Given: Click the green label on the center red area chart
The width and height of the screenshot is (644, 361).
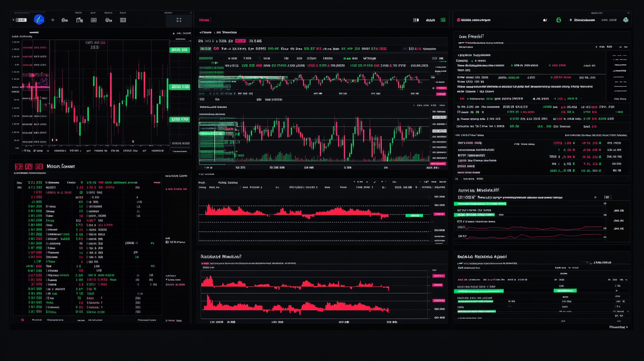Looking at the screenshot, I should click(x=414, y=215).
